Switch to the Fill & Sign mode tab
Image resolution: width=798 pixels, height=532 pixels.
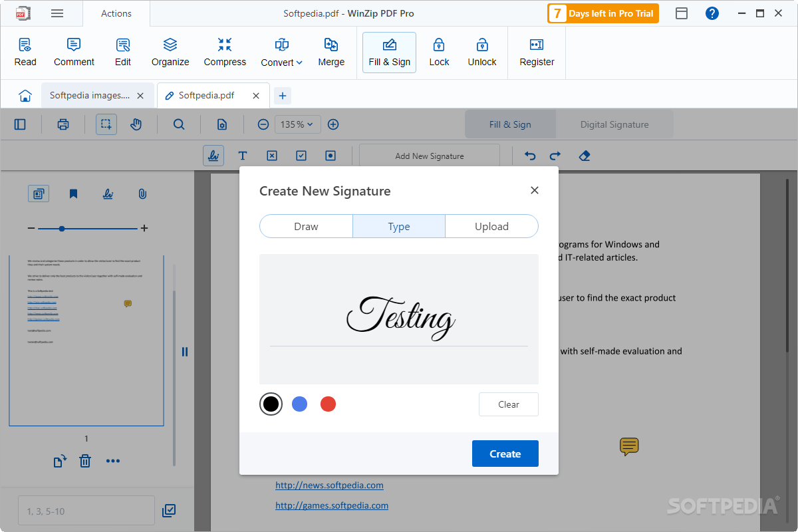coord(510,124)
